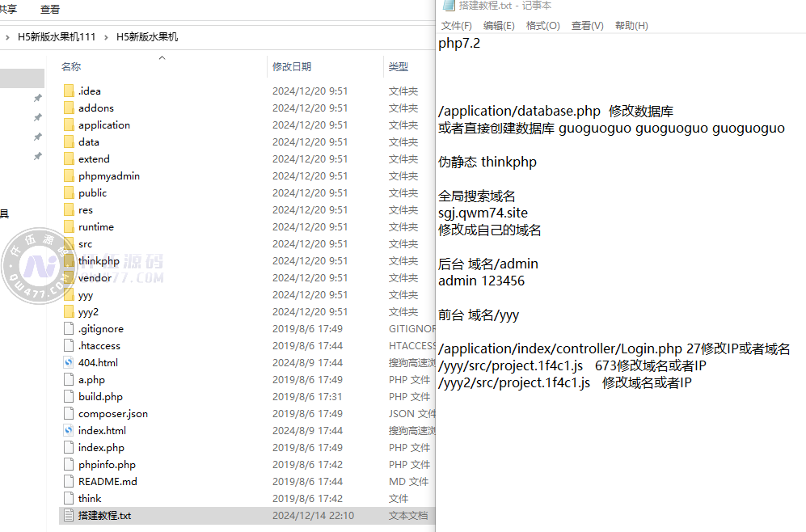This screenshot has width=806, height=532.
Task: Sort files by 类型 column header
Action: coord(399,67)
